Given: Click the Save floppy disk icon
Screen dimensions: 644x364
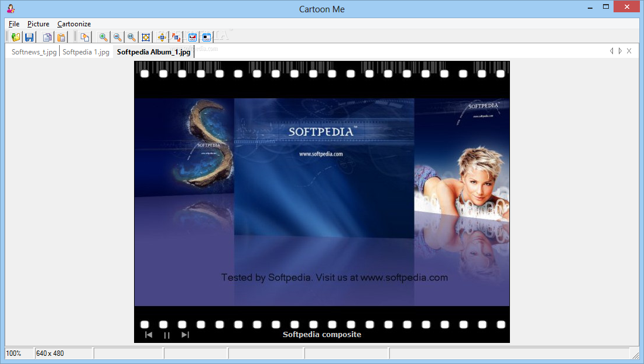Looking at the screenshot, I should pos(29,37).
